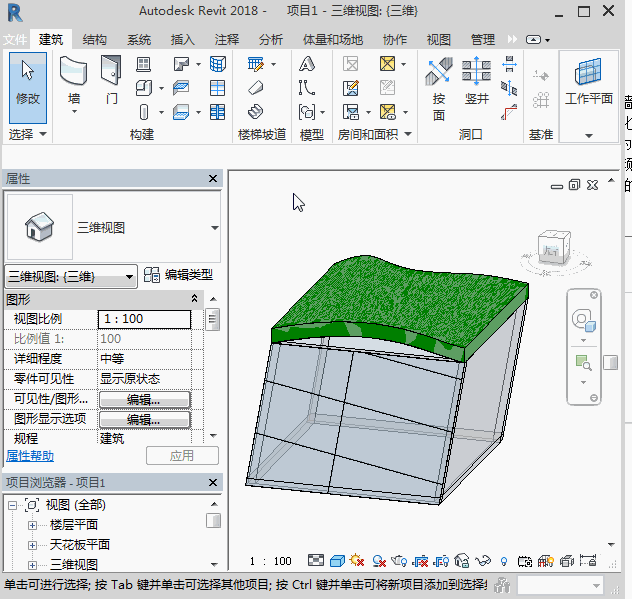The width and height of the screenshot is (632, 599).
Task: Open the 注释 ribbon tab
Action: pos(227,40)
